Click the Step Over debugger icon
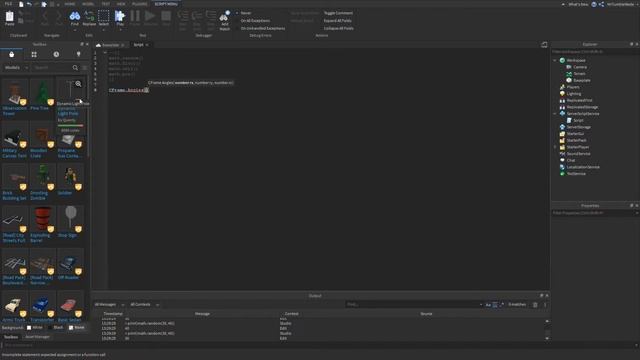Viewport: 640px width, 360px height. (197, 16)
